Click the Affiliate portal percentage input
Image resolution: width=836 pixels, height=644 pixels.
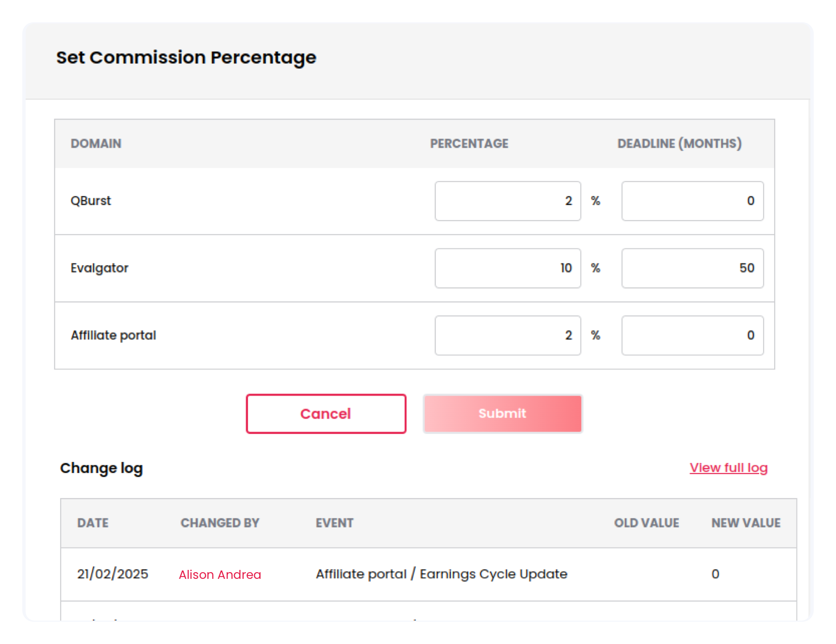(x=507, y=335)
